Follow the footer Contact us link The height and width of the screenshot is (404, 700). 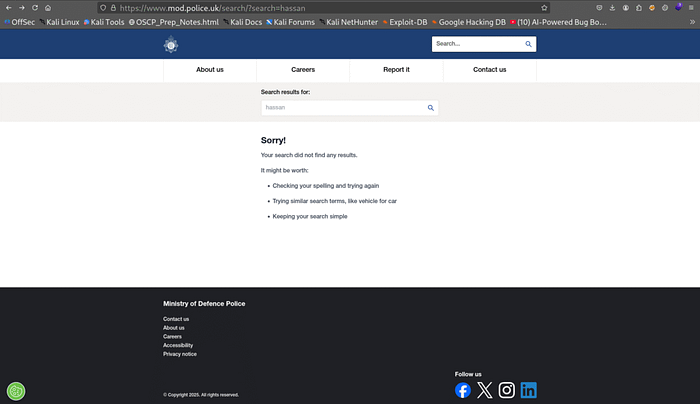(x=176, y=319)
